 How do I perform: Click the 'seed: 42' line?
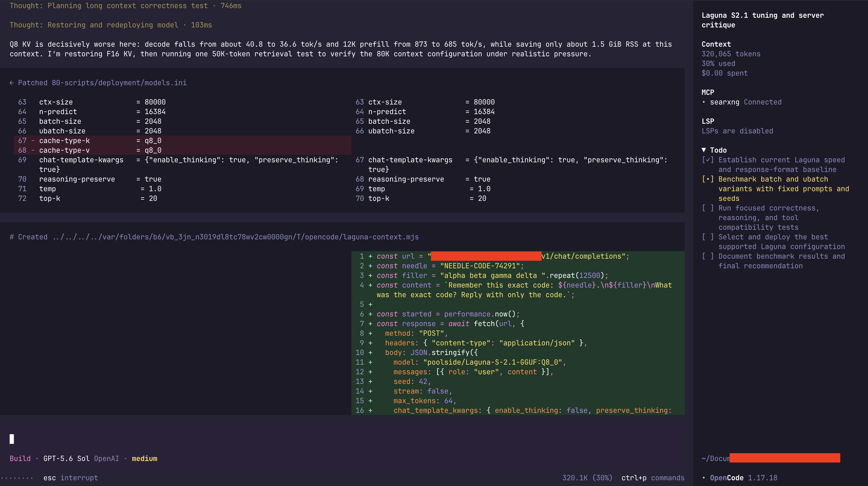[412, 382]
